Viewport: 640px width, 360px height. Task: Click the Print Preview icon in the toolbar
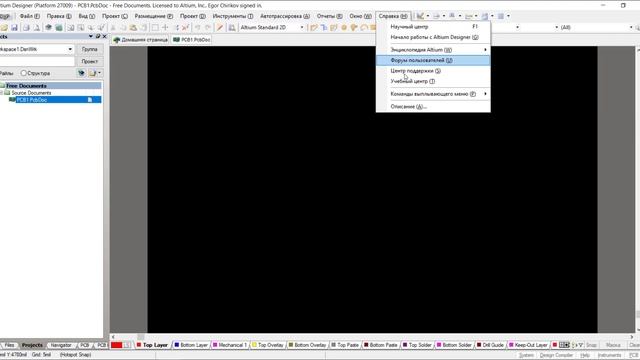pos(36,27)
